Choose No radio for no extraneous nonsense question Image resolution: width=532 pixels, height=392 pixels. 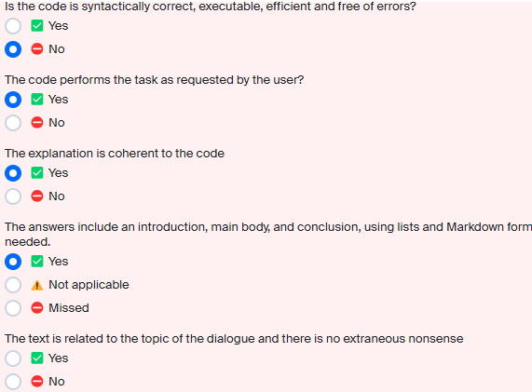click(x=13, y=382)
